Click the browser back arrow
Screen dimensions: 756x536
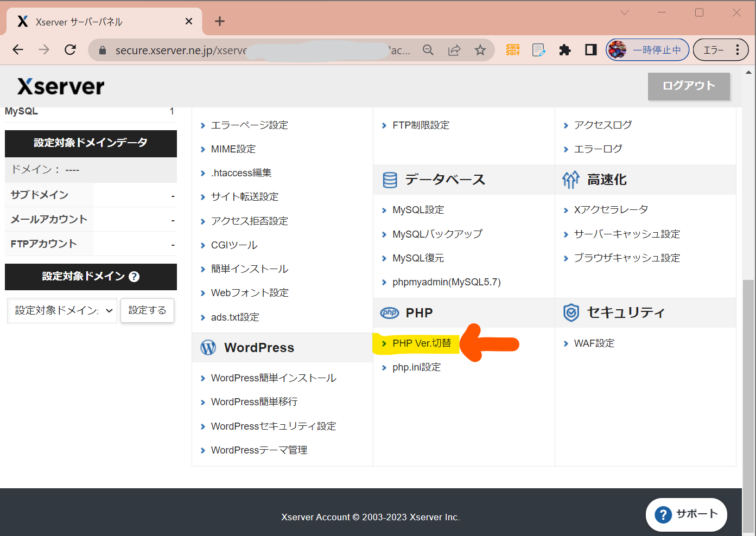[18, 50]
